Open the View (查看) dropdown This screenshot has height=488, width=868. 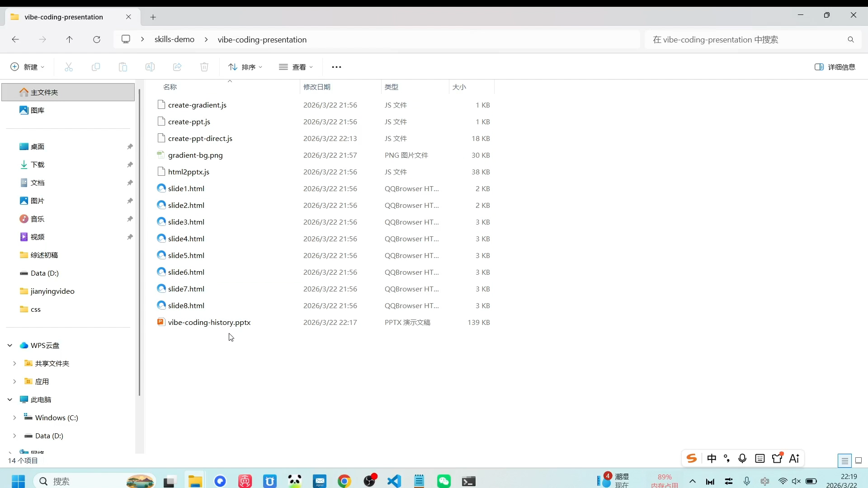tap(296, 67)
